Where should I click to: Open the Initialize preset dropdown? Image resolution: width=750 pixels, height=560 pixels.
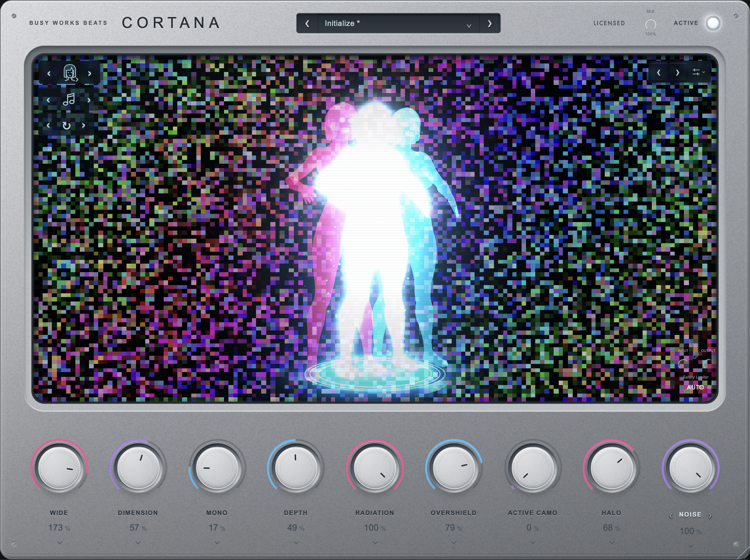399,24
